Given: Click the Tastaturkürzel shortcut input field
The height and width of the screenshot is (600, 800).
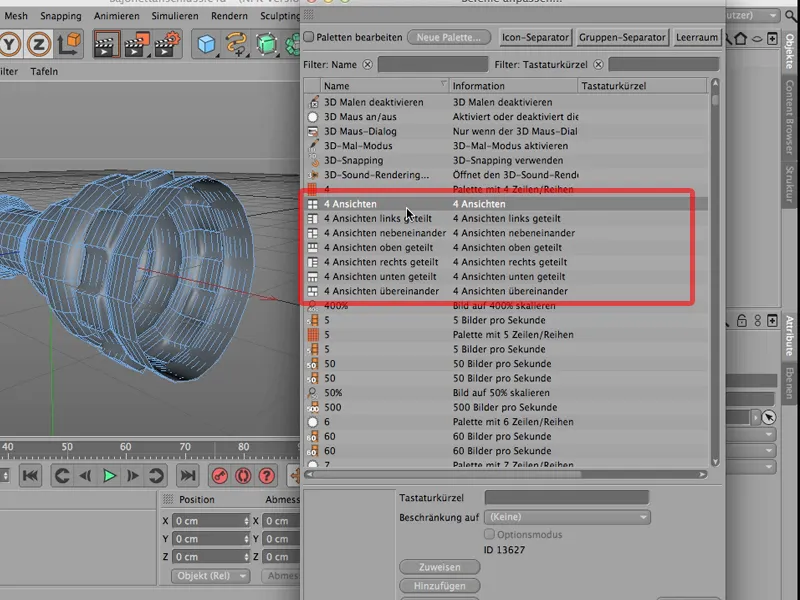Looking at the screenshot, I should coord(567,497).
